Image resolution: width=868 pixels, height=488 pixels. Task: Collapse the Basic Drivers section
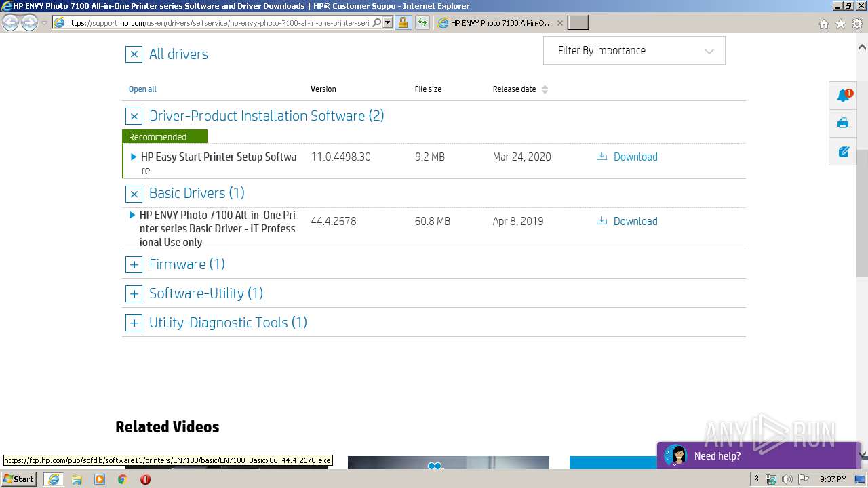click(134, 194)
